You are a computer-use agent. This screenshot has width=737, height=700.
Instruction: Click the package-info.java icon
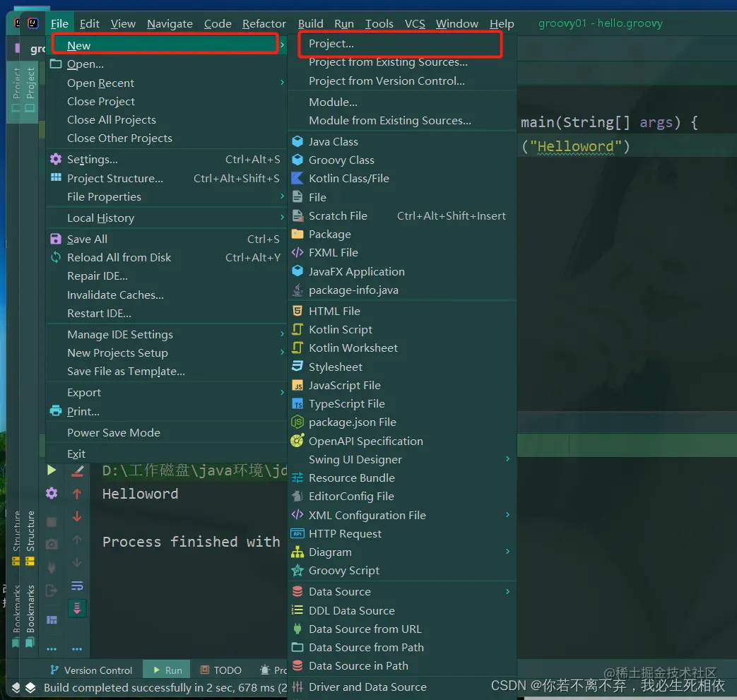click(x=297, y=290)
